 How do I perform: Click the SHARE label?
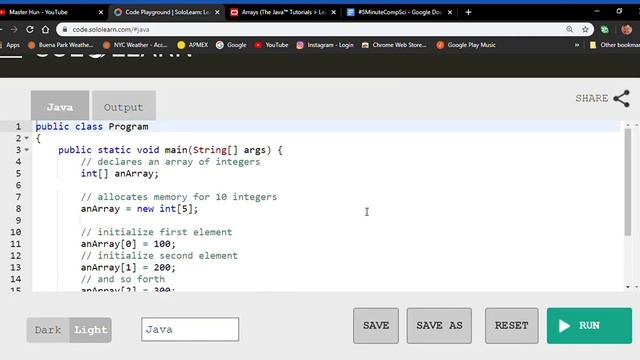(592, 98)
